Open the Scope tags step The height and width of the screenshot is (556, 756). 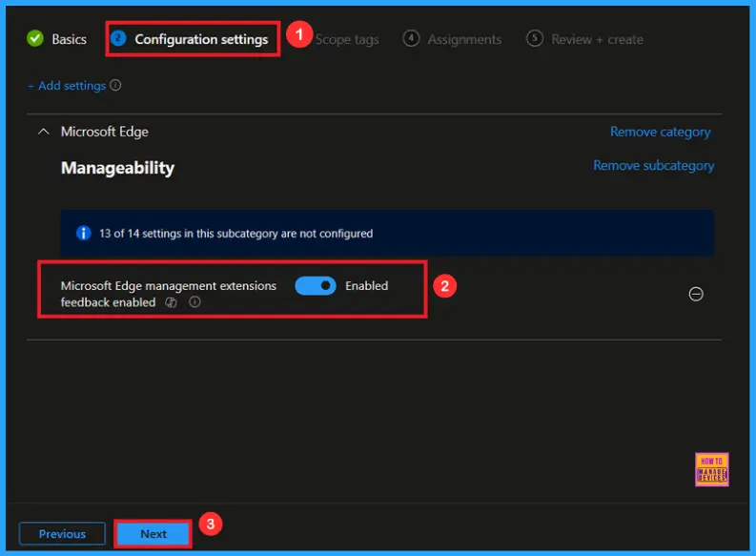[347, 39]
